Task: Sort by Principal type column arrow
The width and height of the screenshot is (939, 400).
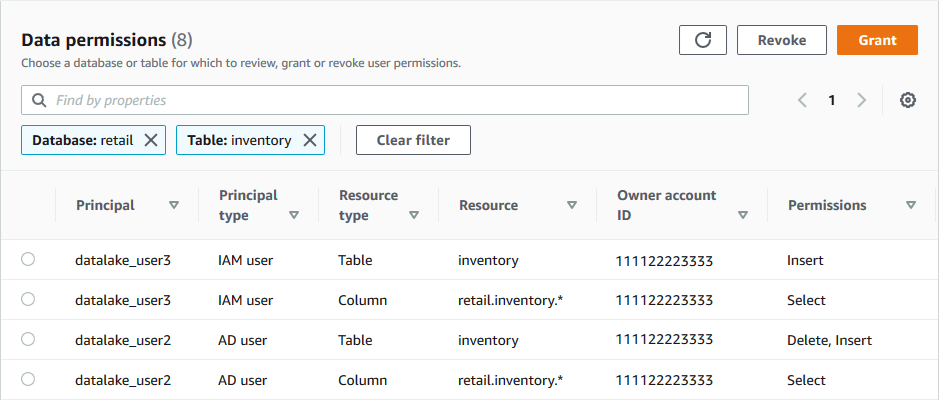Action: (294, 215)
